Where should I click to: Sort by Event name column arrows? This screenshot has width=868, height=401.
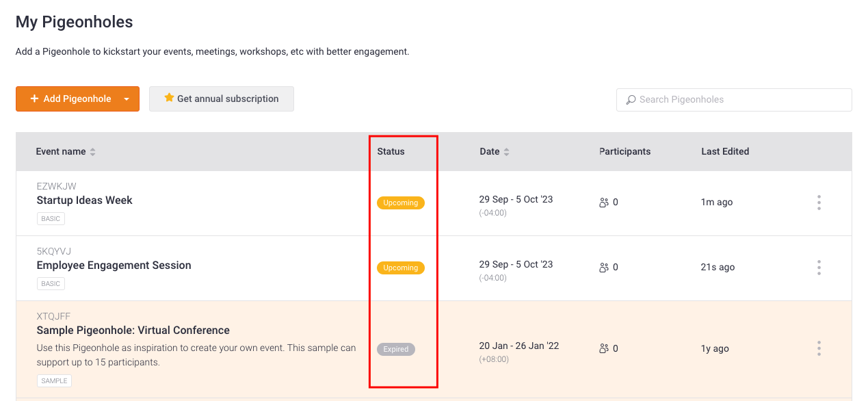click(x=93, y=152)
